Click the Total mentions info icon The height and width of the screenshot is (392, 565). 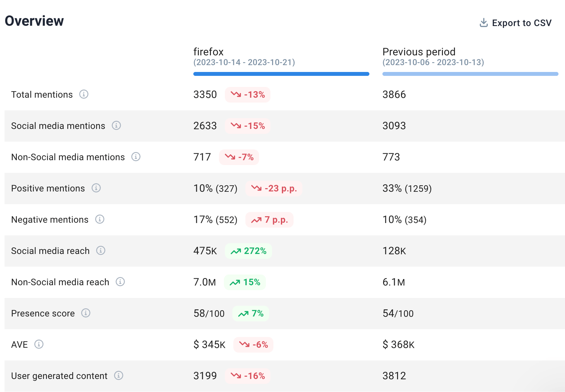click(84, 95)
